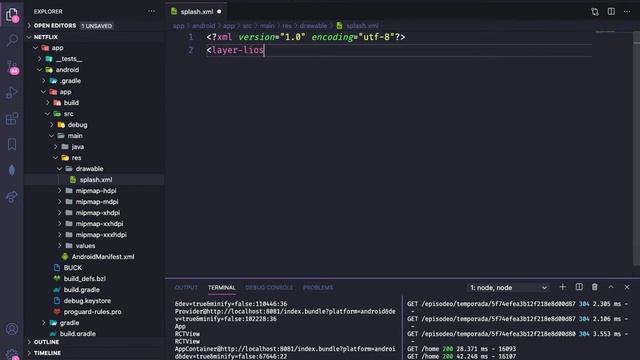Select splash.xml in the file tree

coord(96,180)
